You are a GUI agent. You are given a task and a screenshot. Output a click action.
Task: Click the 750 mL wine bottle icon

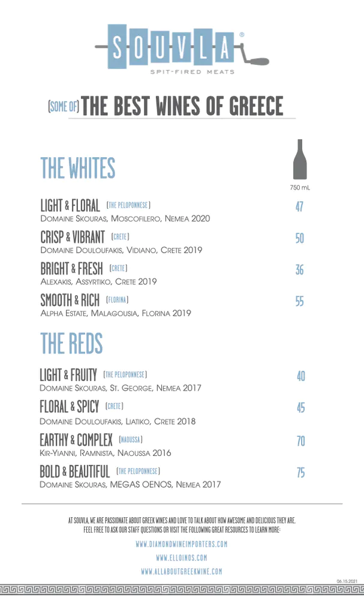click(300, 159)
